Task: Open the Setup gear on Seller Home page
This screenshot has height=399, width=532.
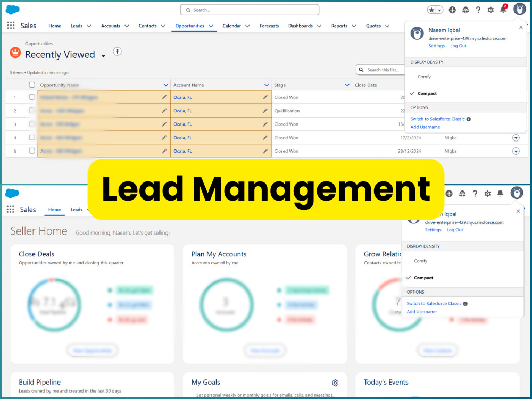Action: pos(487,194)
